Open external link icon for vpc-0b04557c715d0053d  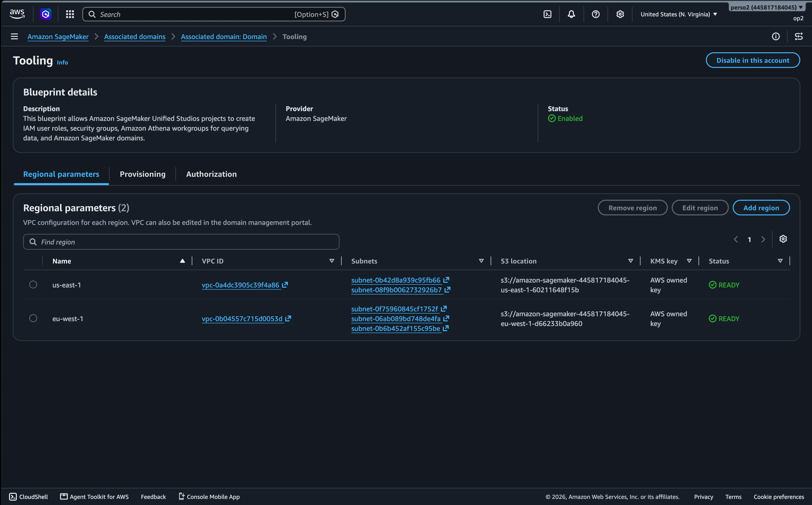(288, 318)
